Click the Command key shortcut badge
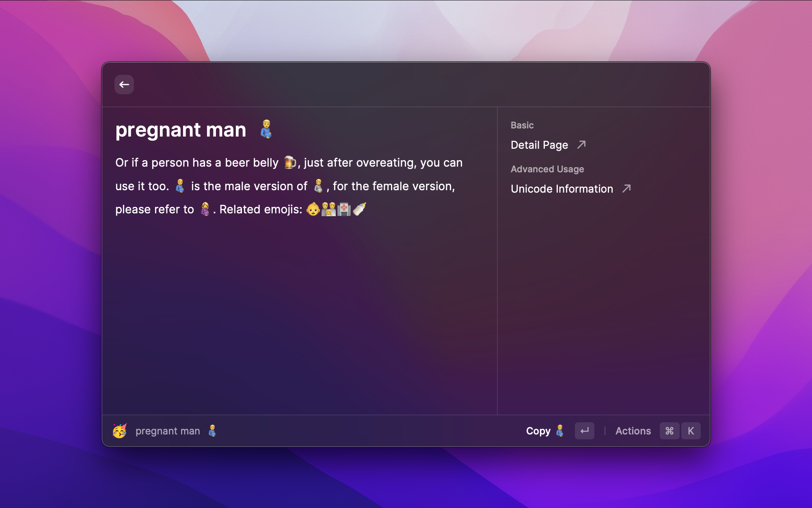 (x=669, y=431)
